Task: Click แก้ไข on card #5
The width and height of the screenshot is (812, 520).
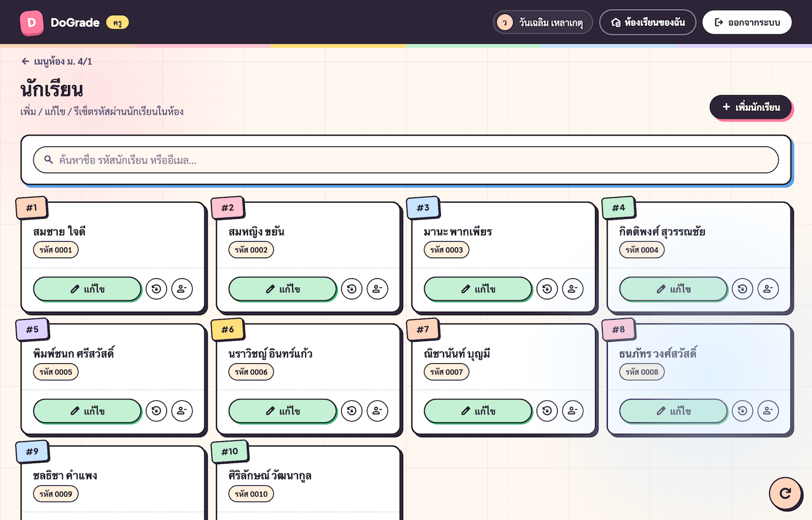Action: [87, 411]
